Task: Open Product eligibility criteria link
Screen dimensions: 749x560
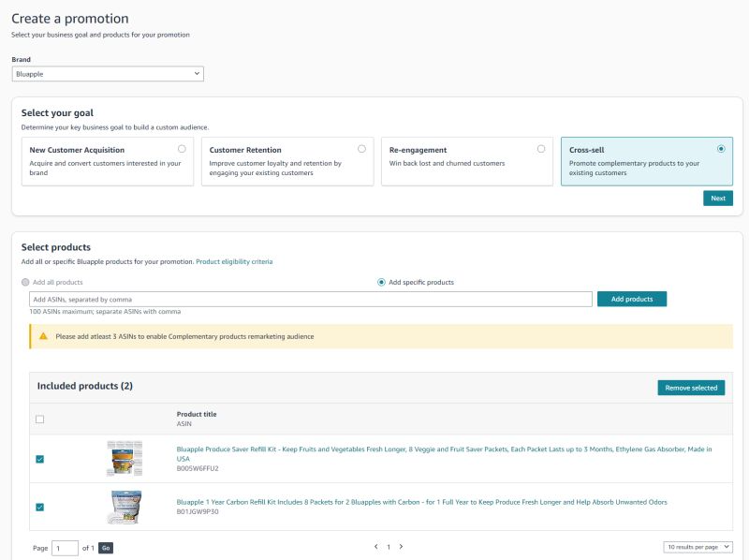Action: tap(234, 262)
